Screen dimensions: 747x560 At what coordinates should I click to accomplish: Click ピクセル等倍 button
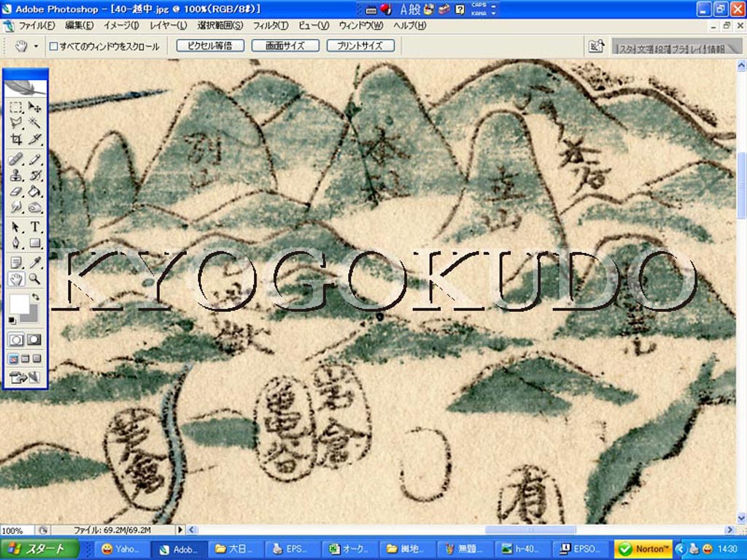click(x=210, y=46)
